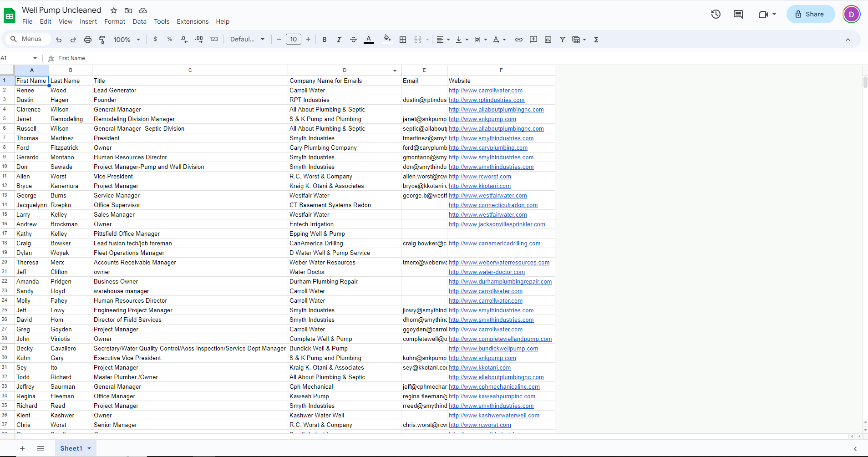Open the Data menu
The height and width of the screenshot is (457, 868).
tap(140, 21)
